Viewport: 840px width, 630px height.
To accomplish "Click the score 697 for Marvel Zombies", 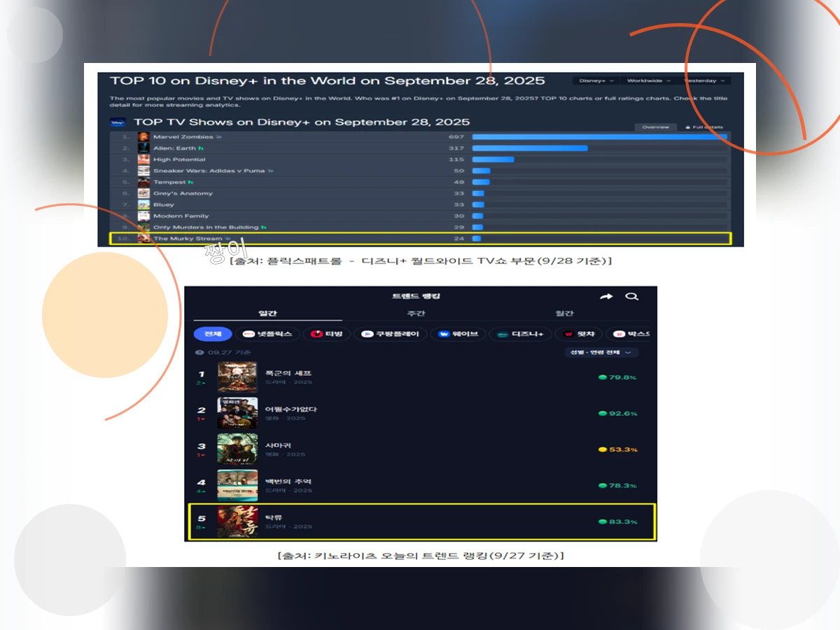I will (456, 137).
